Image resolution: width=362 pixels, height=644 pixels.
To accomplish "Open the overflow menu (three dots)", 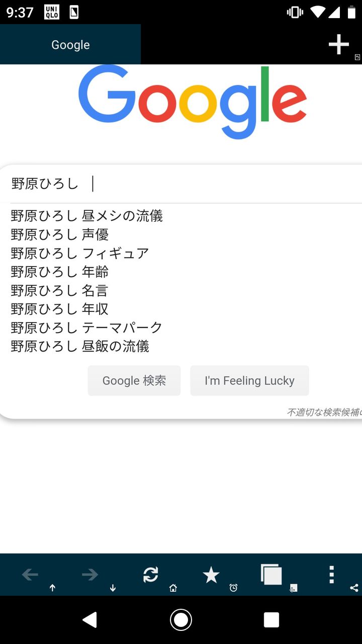I will click(331, 574).
